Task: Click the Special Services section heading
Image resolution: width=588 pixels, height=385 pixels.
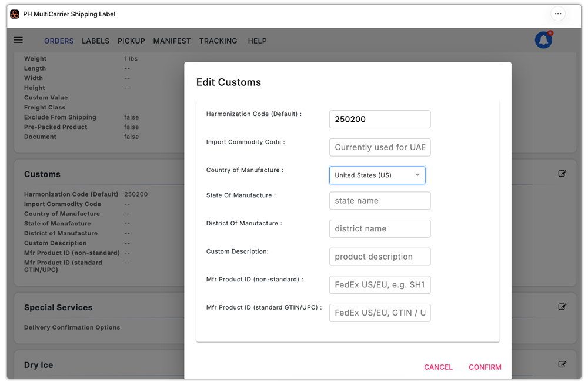Action: 58,307
